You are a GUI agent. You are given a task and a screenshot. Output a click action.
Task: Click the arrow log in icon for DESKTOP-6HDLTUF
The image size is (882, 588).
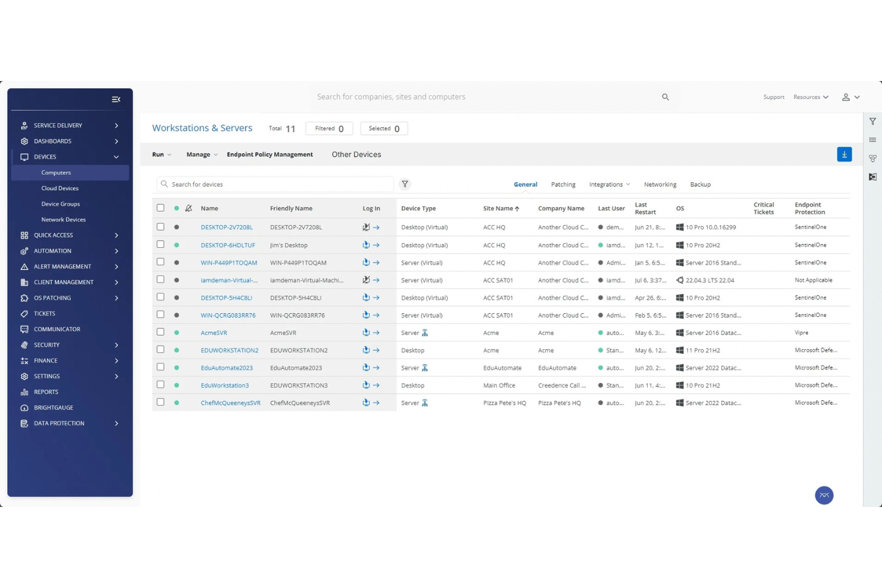pos(377,245)
